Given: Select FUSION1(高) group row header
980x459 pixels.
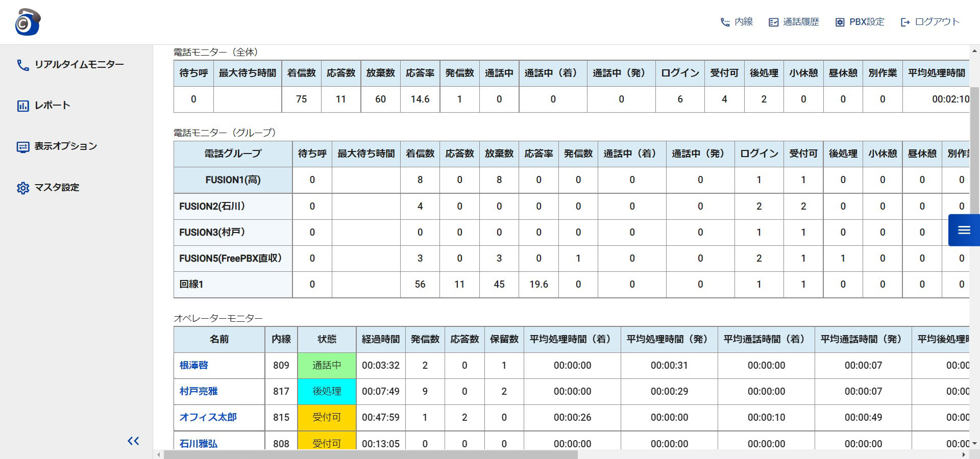Looking at the screenshot, I should coord(233,180).
